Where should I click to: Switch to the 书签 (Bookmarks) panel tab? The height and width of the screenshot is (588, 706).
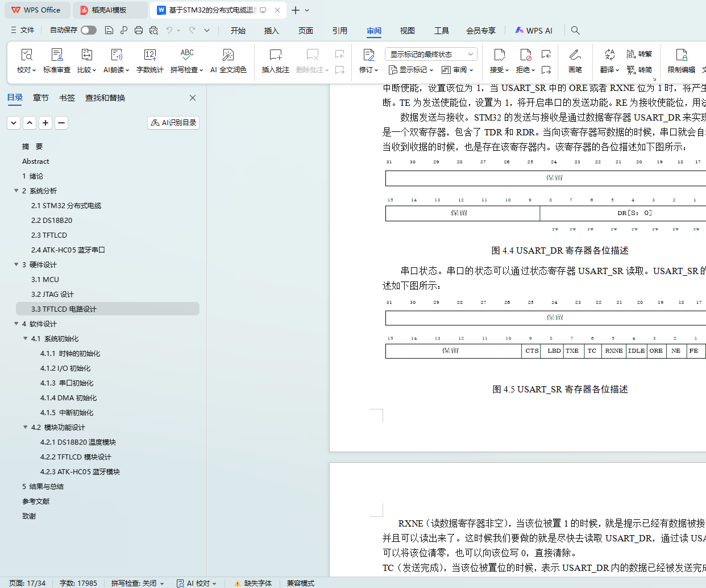tap(67, 98)
